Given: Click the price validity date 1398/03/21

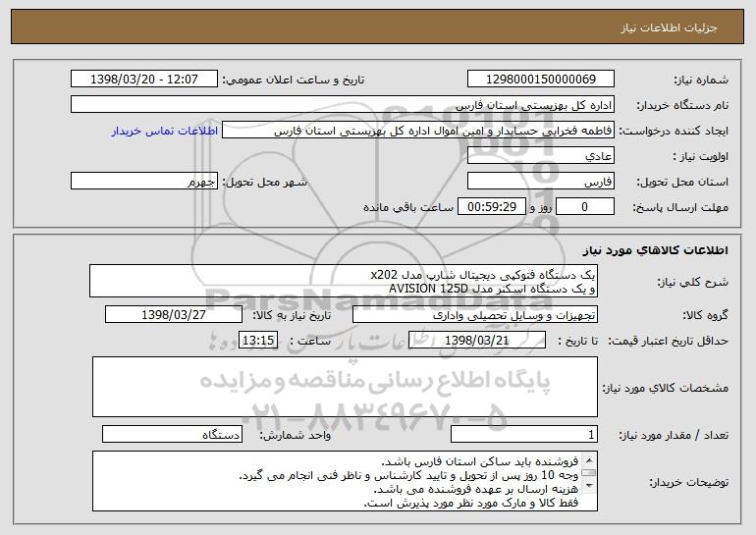Looking at the screenshot, I should 477,341.
